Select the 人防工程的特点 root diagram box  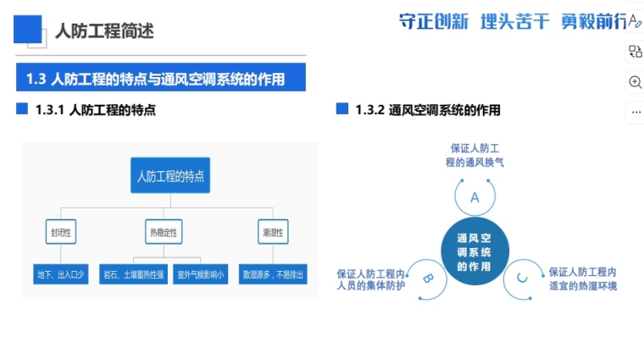pos(170,176)
